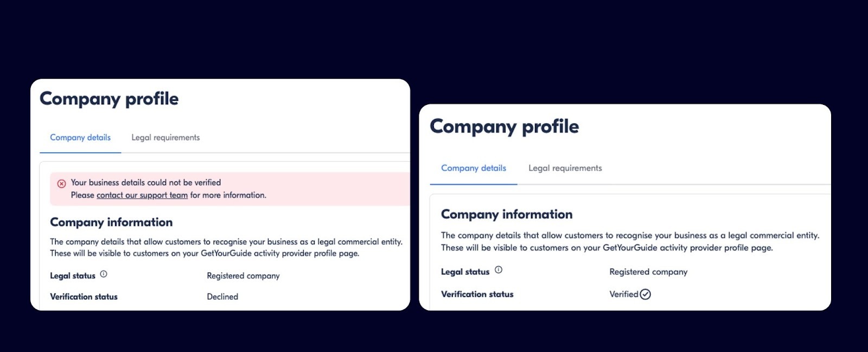
Task: Follow the "contact our support team" link
Action: tap(142, 196)
